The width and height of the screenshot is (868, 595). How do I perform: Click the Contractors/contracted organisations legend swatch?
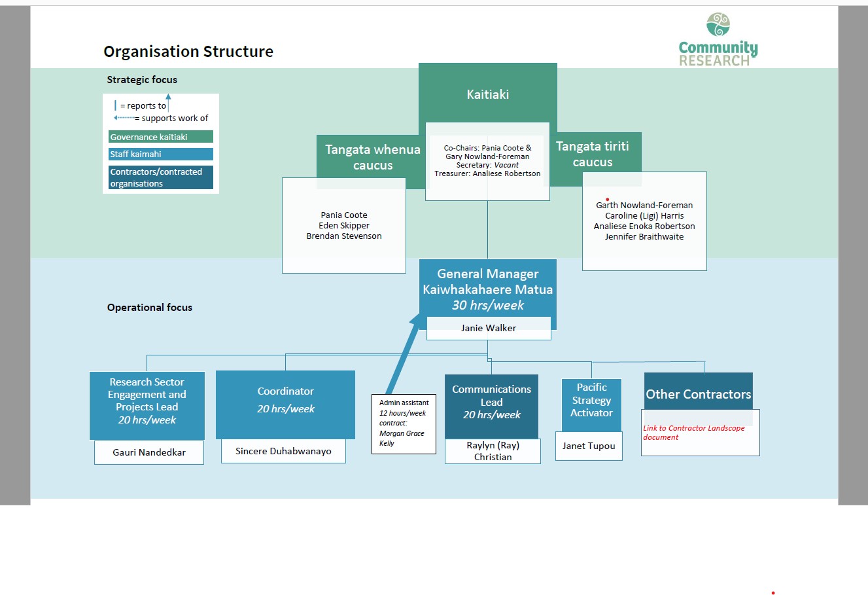(x=160, y=177)
